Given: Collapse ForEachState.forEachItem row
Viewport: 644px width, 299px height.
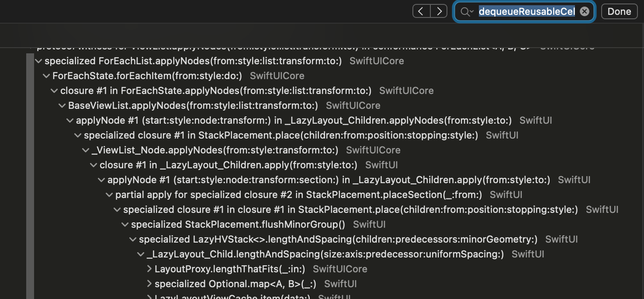Looking at the screenshot, I should [46, 76].
